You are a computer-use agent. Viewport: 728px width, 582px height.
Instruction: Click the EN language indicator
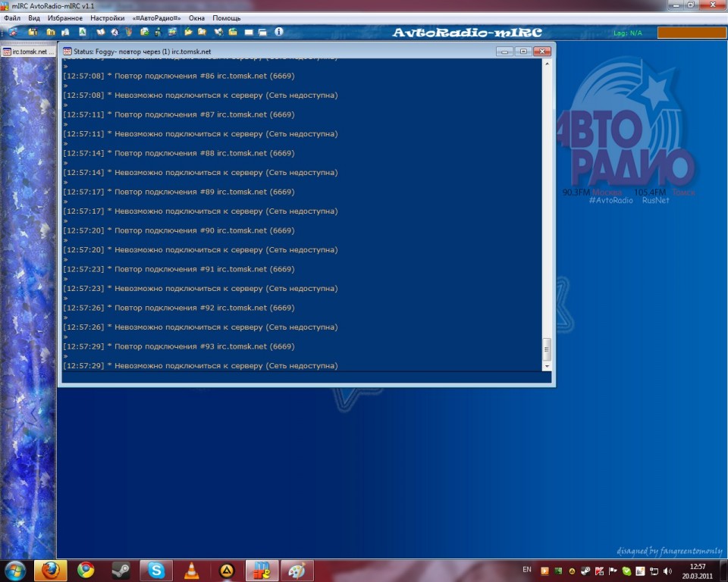click(527, 569)
